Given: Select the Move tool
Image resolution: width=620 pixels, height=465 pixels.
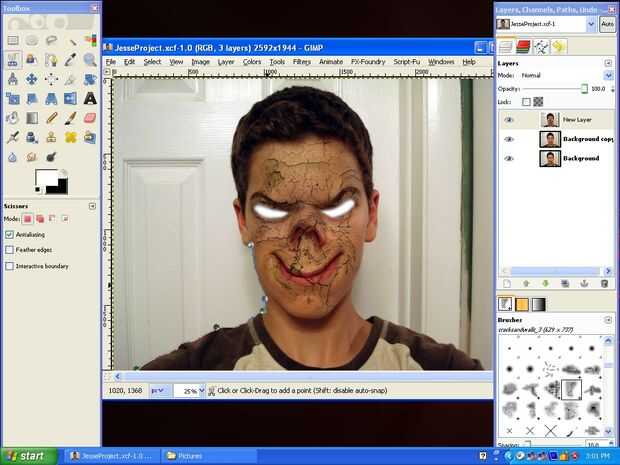Looking at the screenshot, I should pyautogui.click(x=32, y=79).
